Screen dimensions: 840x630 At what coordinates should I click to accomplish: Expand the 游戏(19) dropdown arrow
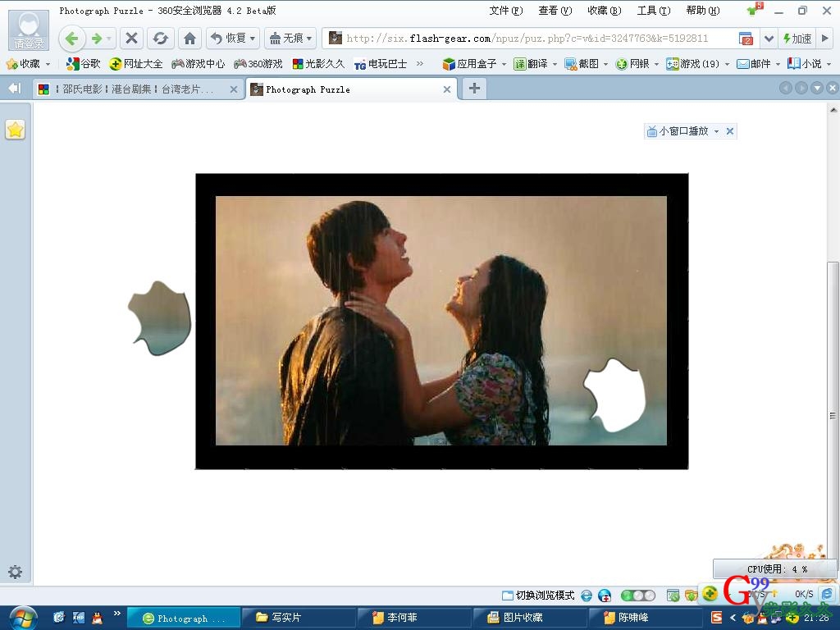pos(727,64)
